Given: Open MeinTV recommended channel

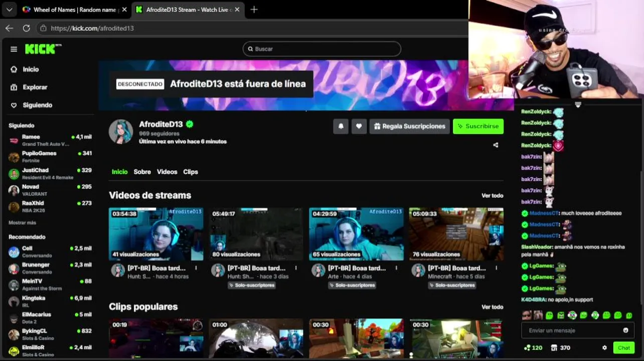Looking at the screenshot, I should pos(50,285).
